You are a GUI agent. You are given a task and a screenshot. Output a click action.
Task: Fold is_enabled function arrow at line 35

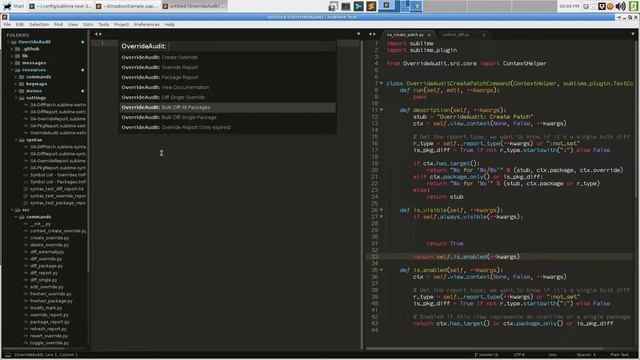point(382,270)
